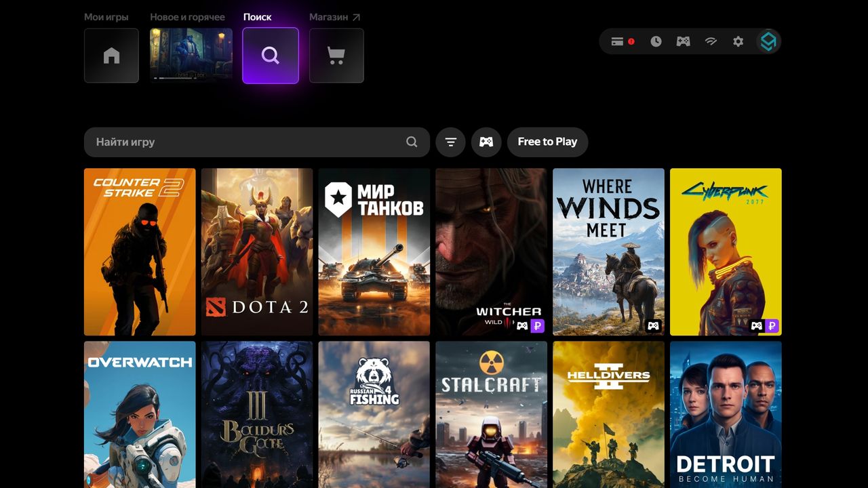Open the Detroit Become Human card
Image resolution: width=868 pixels, height=488 pixels.
pyautogui.click(x=726, y=415)
